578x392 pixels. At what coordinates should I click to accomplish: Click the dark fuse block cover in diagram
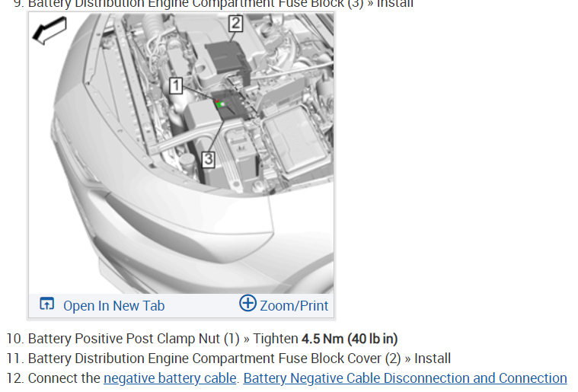[227, 60]
